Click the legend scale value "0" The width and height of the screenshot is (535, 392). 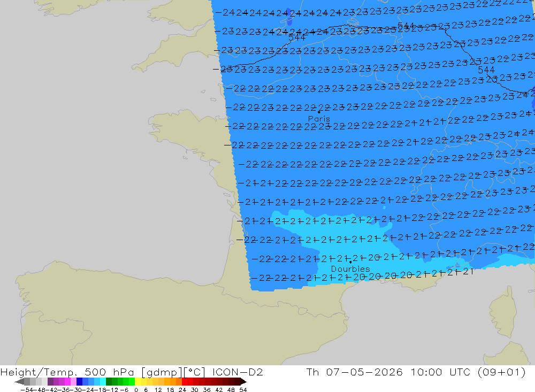(136, 390)
